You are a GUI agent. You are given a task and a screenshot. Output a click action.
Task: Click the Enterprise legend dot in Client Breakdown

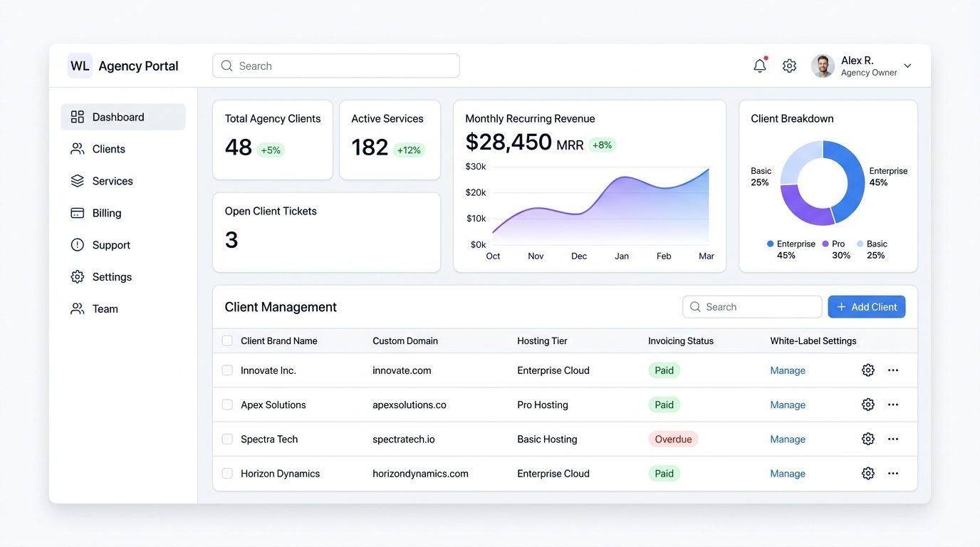coord(770,244)
